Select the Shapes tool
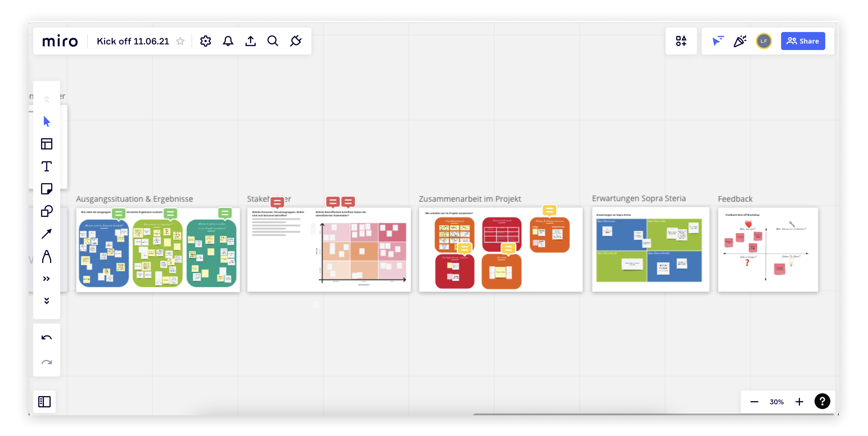Screen dimensions: 868x436 [47, 211]
